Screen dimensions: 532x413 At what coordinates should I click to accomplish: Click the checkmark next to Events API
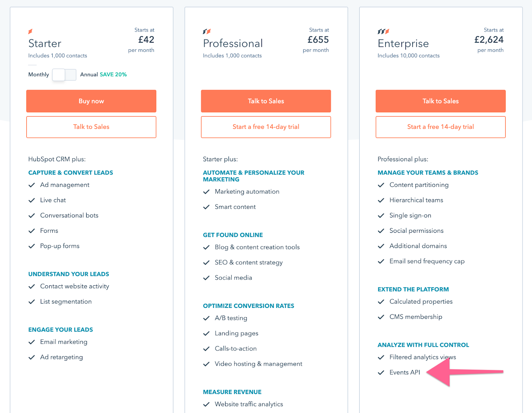point(381,372)
